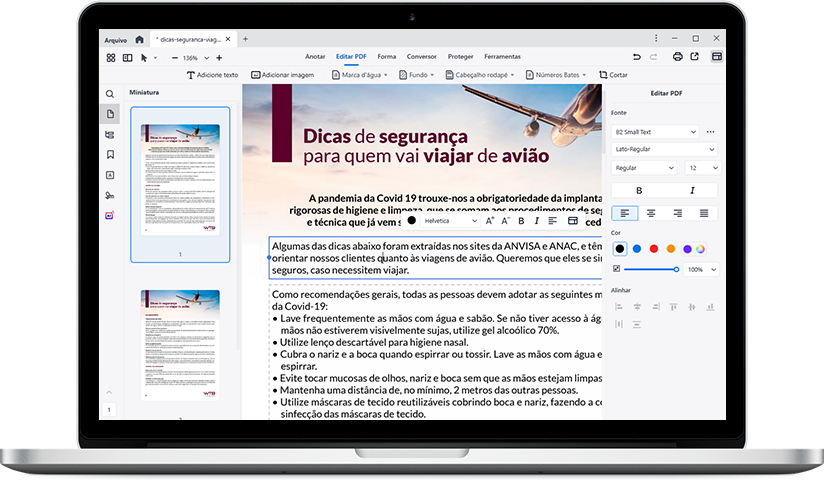Click the Adicione texto button

[x=212, y=75]
